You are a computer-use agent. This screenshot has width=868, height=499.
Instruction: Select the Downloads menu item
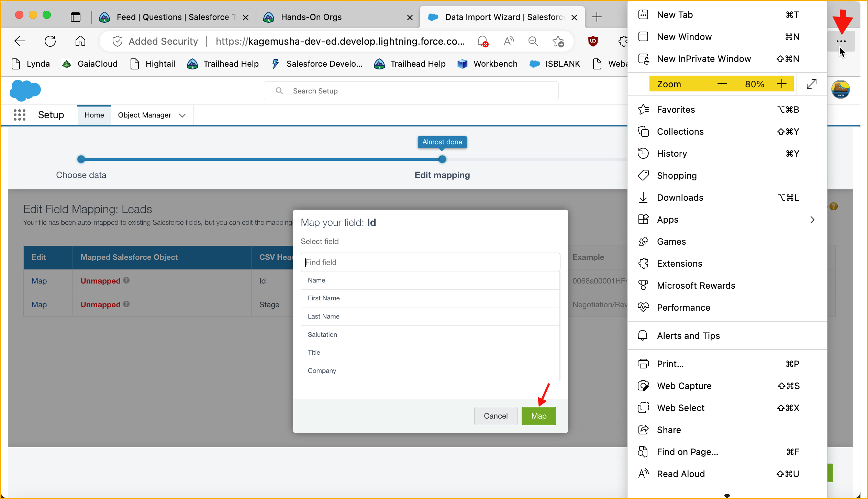coord(680,198)
